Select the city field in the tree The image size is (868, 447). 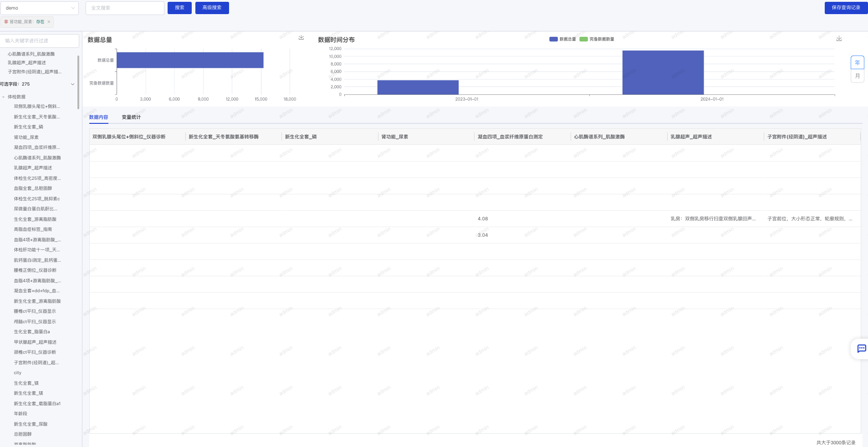coord(18,373)
